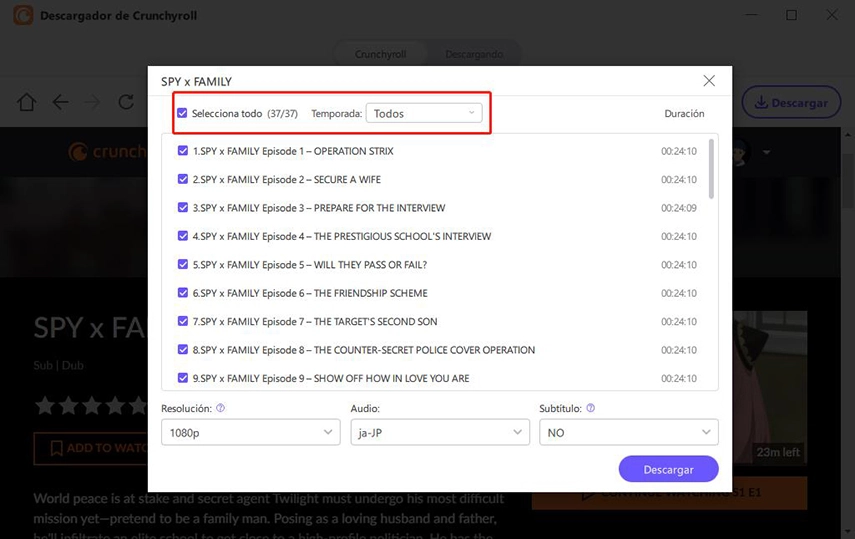Image resolution: width=855 pixels, height=539 pixels.
Task: Uncheck Episode 9 – SHOW OFF HOW IN LOVE
Action: (183, 378)
